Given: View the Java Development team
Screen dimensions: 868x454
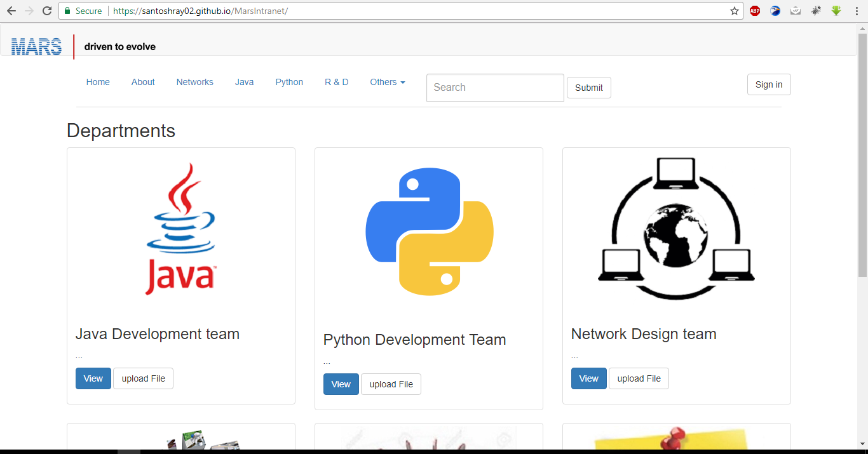Looking at the screenshot, I should point(93,378).
